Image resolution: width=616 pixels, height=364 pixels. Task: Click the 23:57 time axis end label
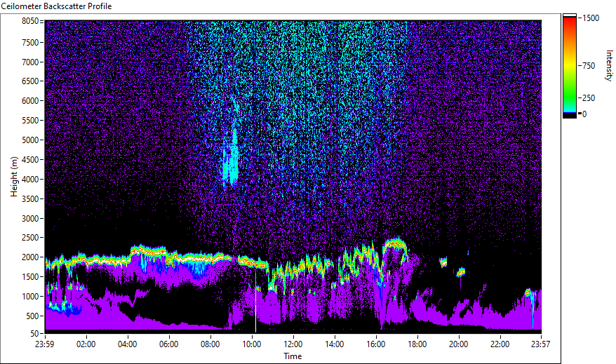540,344
